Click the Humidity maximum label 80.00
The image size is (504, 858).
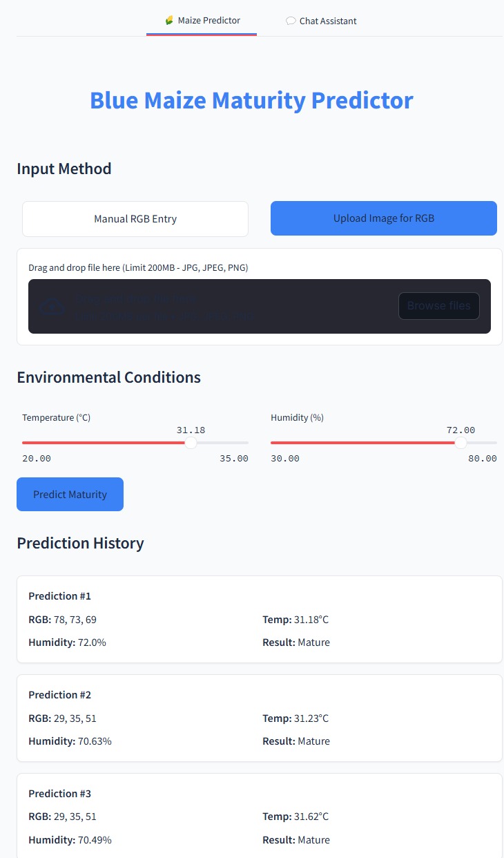tap(482, 459)
